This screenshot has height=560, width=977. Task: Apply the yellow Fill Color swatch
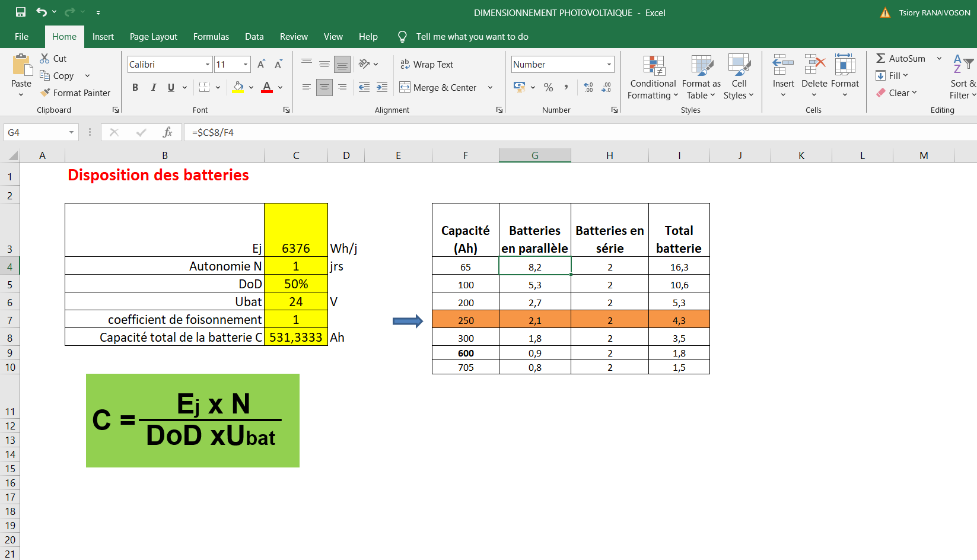point(238,87)
